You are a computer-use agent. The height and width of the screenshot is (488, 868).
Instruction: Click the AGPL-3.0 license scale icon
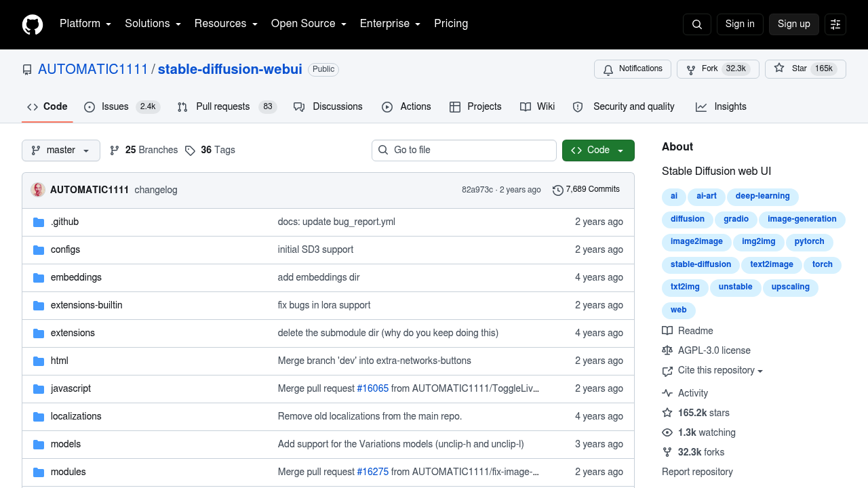pos(667,350)
